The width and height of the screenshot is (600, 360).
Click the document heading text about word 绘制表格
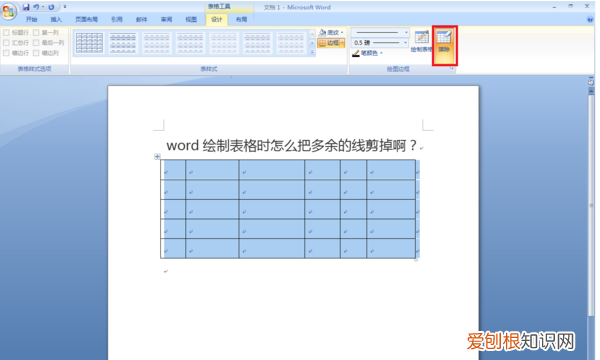[x=292, y=146]
